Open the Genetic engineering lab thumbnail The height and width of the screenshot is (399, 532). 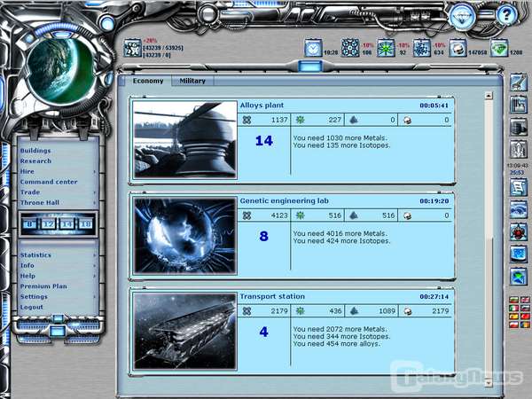185,236
